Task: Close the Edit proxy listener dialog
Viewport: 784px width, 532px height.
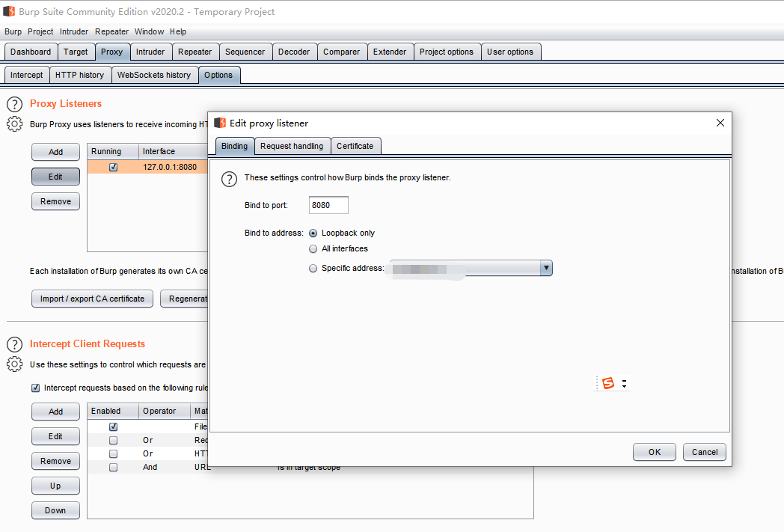Action: tap(720, 123)
